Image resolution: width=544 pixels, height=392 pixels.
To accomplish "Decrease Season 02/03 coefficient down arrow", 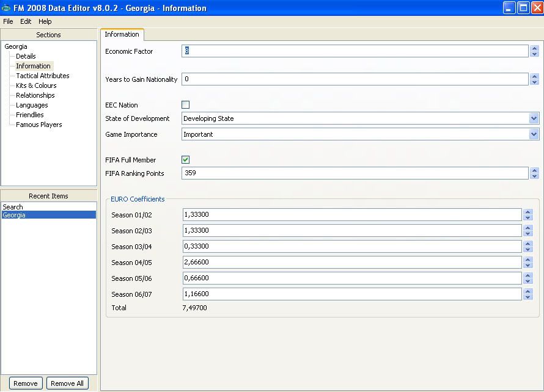I will pyautogui.click(x=527, y=234).
